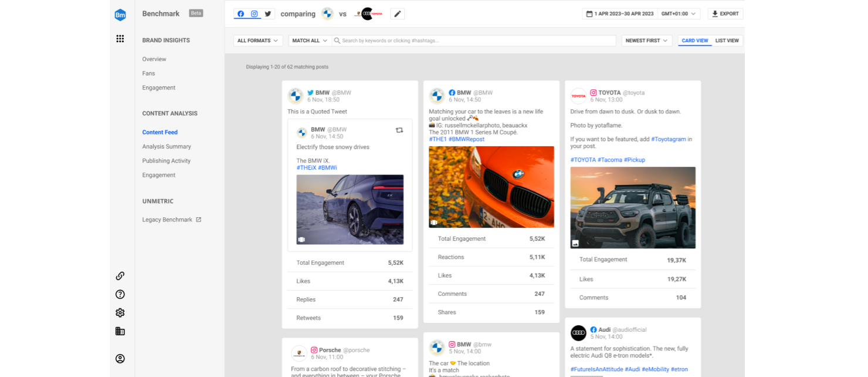This screenshot has width=868, height=377.
Task: Click the #Toyotagram hashtag
Action: (x=669, y=139)
